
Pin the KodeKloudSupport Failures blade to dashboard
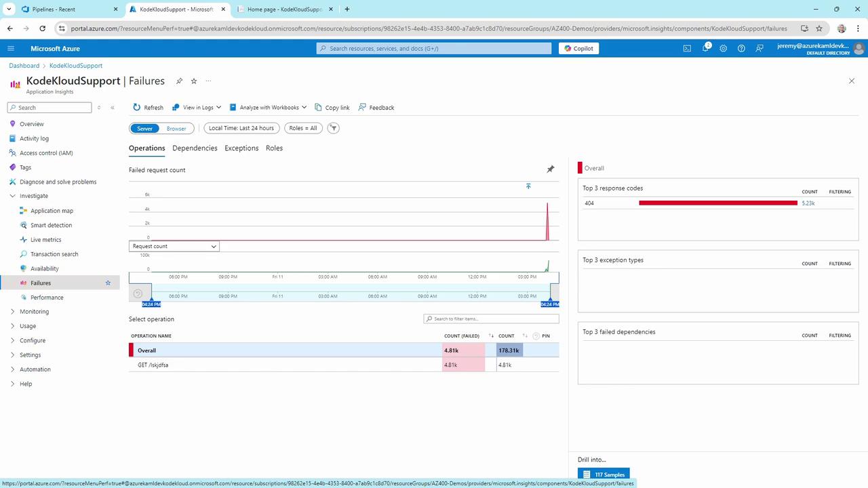(179, 81)
